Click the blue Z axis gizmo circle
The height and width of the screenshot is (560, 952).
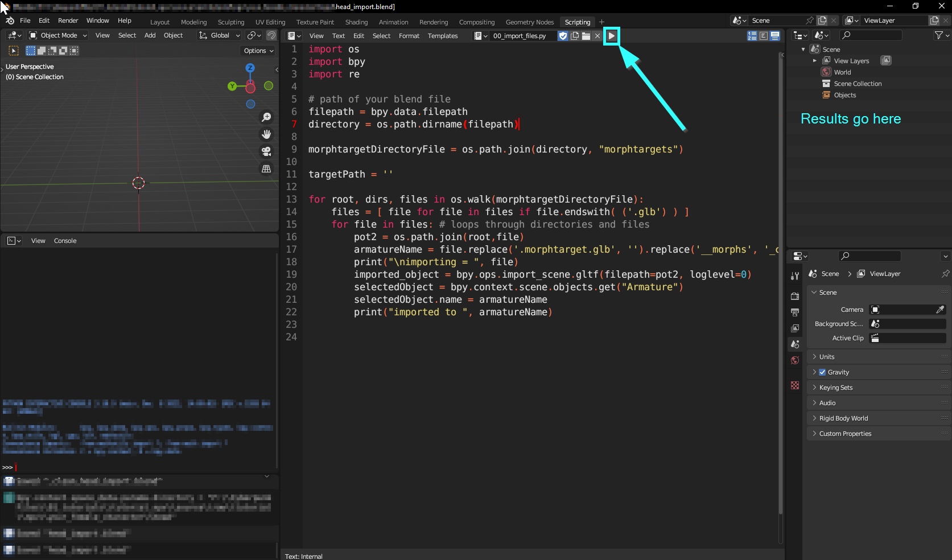(x=250, y=68)
